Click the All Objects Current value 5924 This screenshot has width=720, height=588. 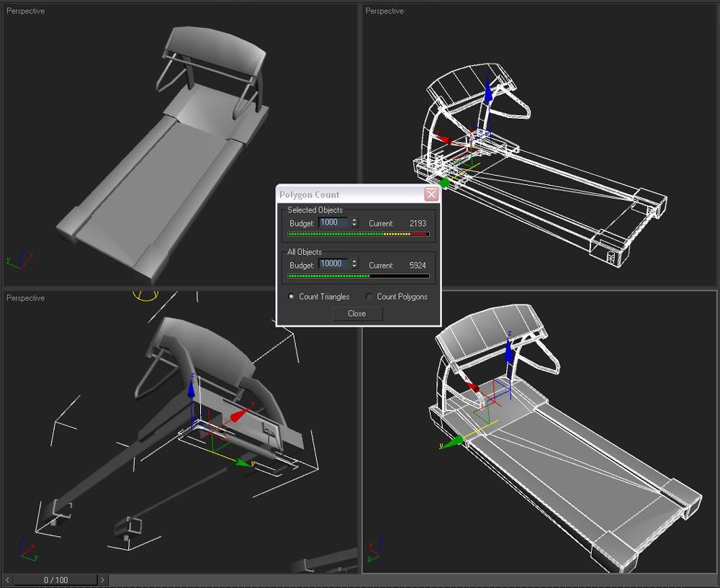[x=418, y=266]
